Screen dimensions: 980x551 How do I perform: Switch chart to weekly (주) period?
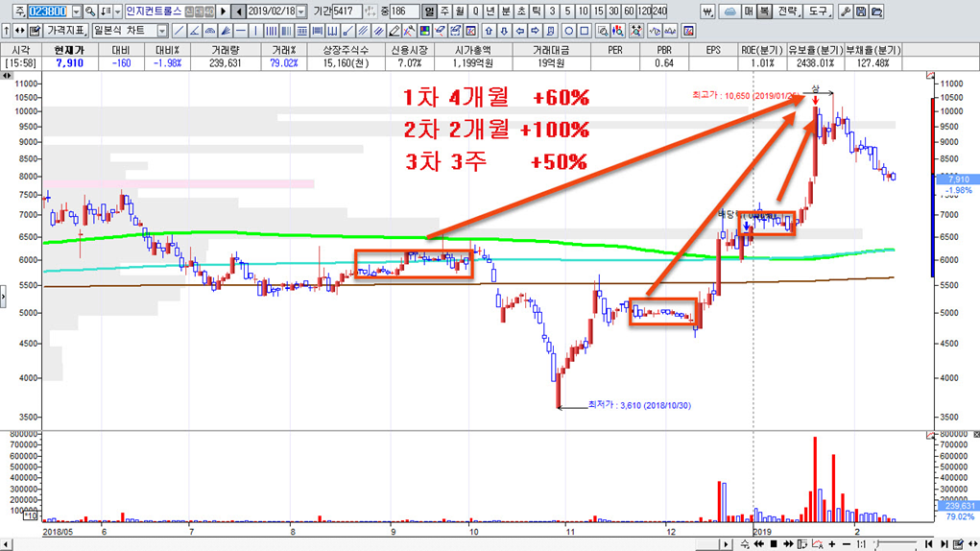(444, 12)
